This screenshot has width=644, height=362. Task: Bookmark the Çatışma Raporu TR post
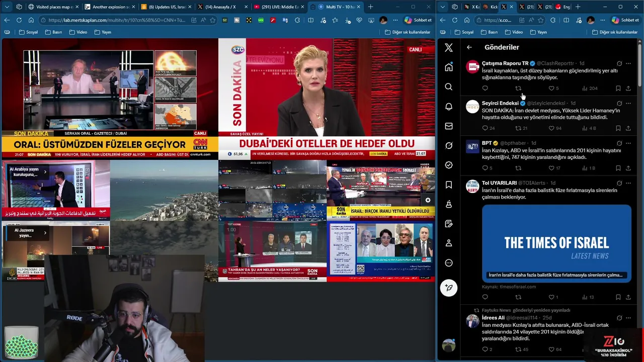pos(618,88)
